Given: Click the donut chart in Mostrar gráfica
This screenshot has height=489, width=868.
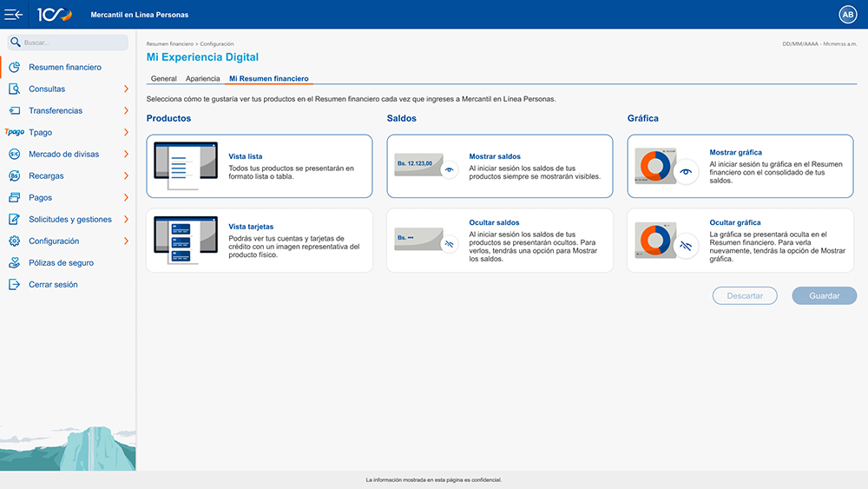Looking at the screenshot, I should pos(655,166).
